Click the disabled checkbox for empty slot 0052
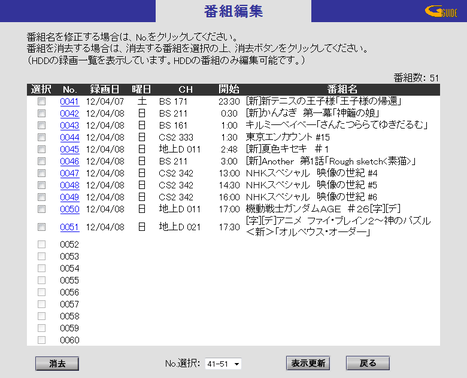This screenshot has height=378, width=467. [41, 244]
